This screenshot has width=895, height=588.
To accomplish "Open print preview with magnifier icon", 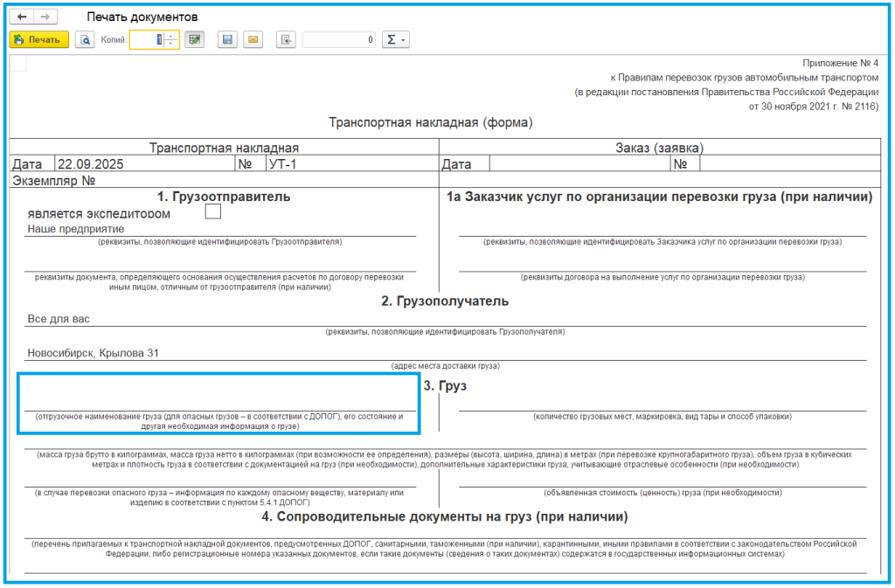I will point(85,40).
